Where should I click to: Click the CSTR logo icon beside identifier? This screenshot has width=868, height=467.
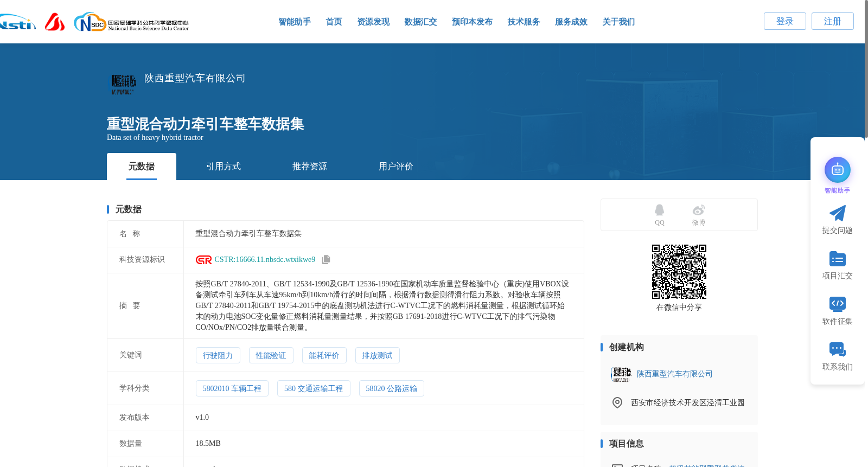(x=203, y=260)
